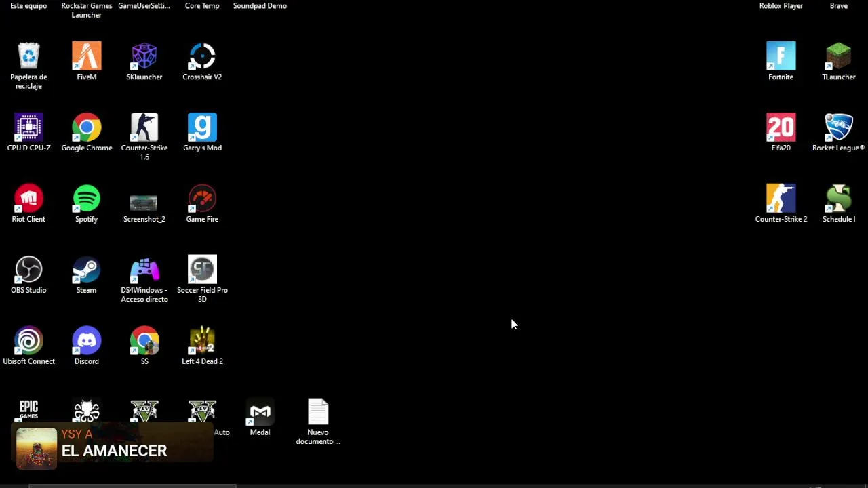This screenshot has width=868, height=488.
Task: Select the Counter-Strike 1.6 icon
Action: 144,127
